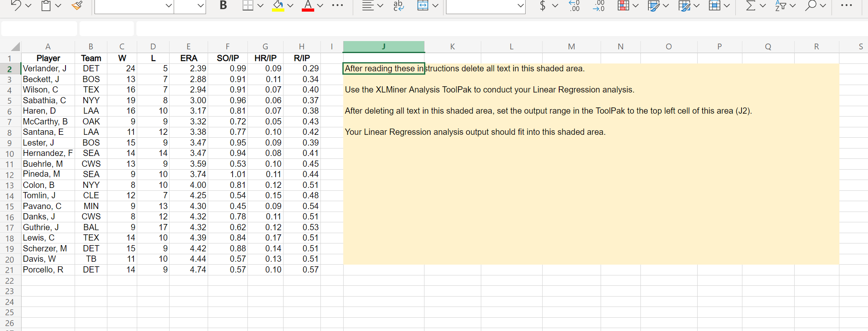Click Verlander's wins value 24
The height and width of the screenshot is (331, 868).
[x=122, y=68]
